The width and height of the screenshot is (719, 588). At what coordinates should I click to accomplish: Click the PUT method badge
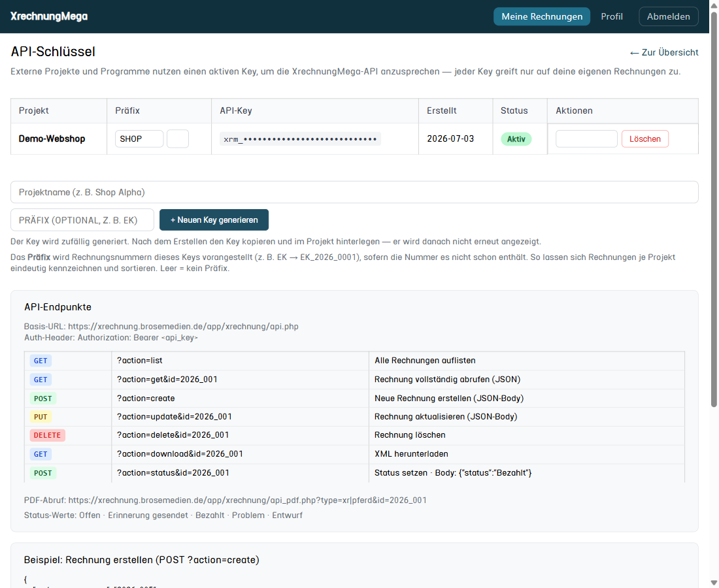(41, 417)
